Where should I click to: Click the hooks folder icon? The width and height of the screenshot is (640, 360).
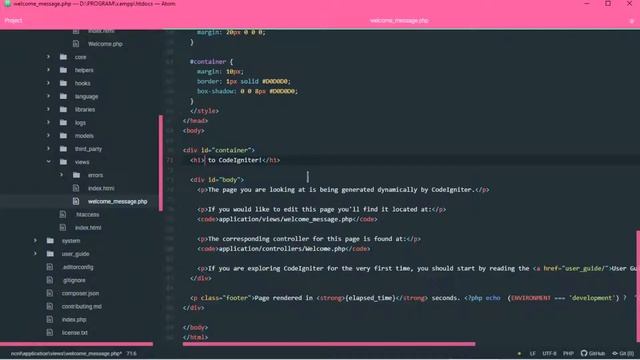(x=63, y=83)
